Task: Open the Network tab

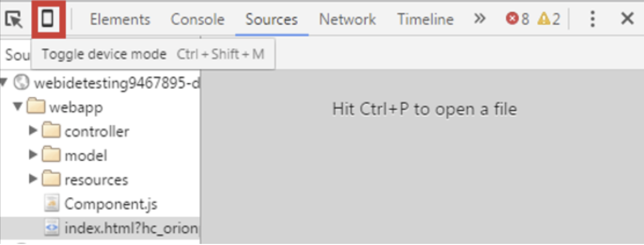Action: pyautogui.click(x=347, y=19)
